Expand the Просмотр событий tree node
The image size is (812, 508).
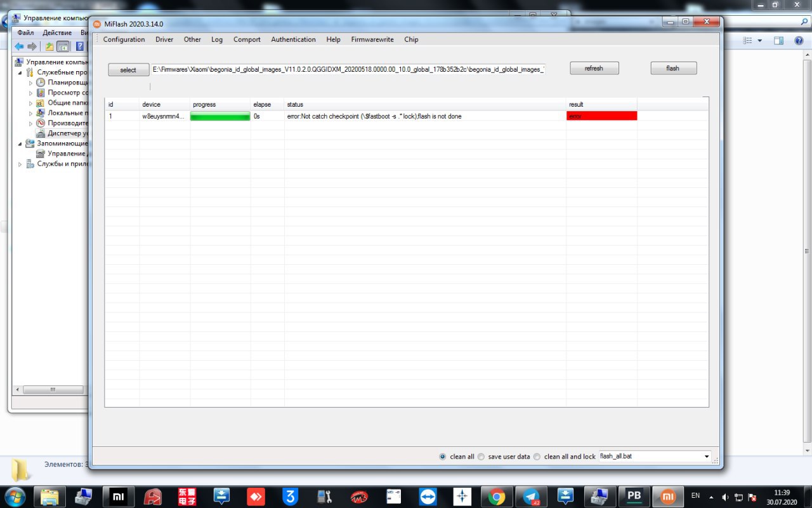[x=30, y=93]
